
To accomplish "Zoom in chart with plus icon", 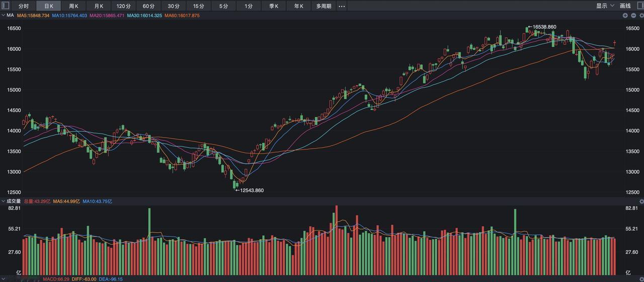I will pyautogui.click(x=625, y=16).
